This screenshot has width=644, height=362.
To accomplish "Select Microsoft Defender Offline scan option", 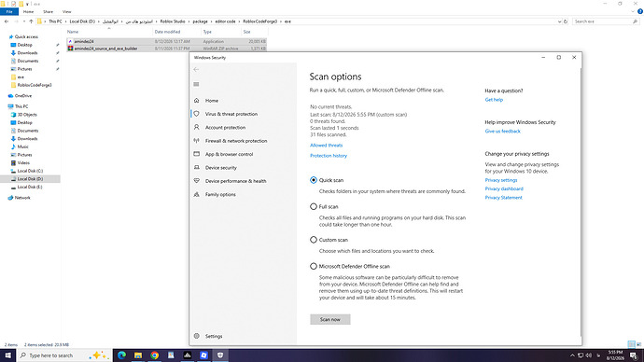I will [x=314, y=267].
